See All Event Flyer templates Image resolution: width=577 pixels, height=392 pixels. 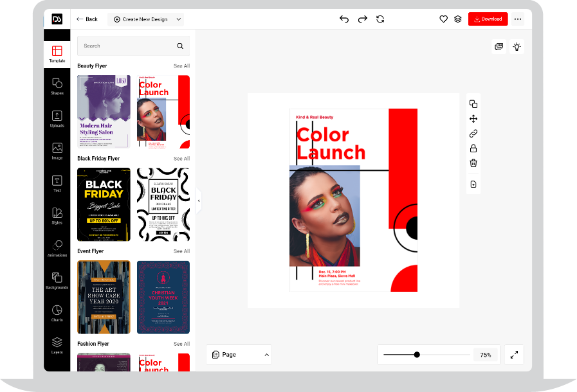(x=182, y=251)
